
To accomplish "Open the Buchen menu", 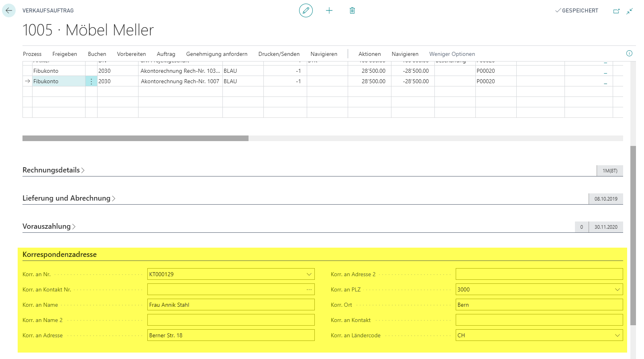I will pyautogui.click(x=97, y=54).
